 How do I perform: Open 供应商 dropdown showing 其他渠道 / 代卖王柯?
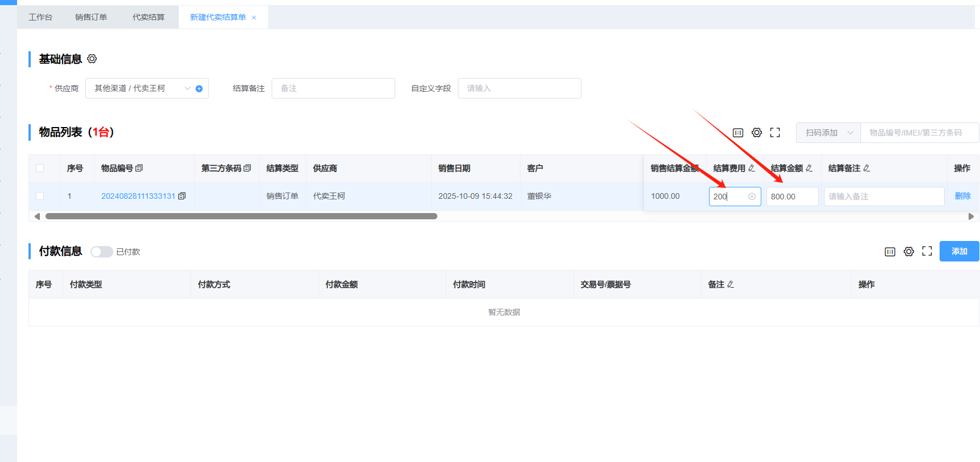(x=140, y=88)
